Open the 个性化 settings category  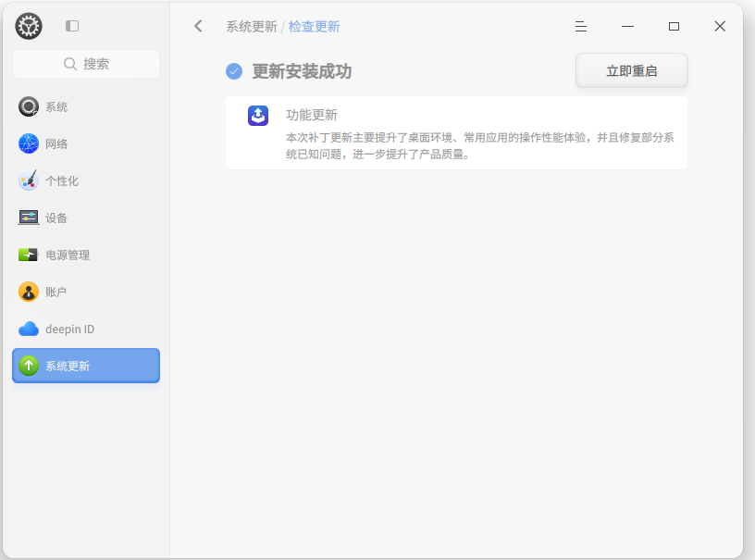[x=86, y=180]
